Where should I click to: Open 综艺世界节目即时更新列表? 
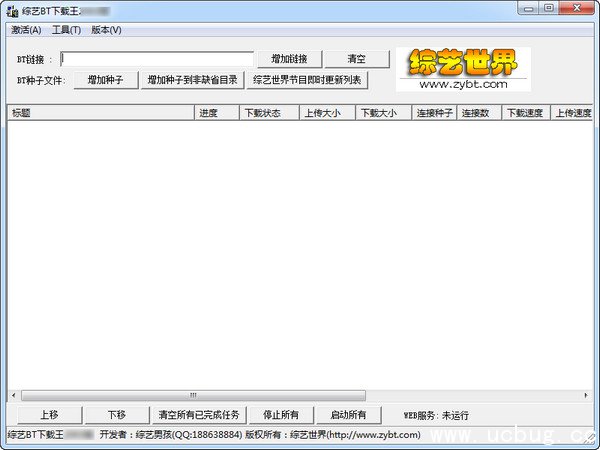tap(307, 80)
